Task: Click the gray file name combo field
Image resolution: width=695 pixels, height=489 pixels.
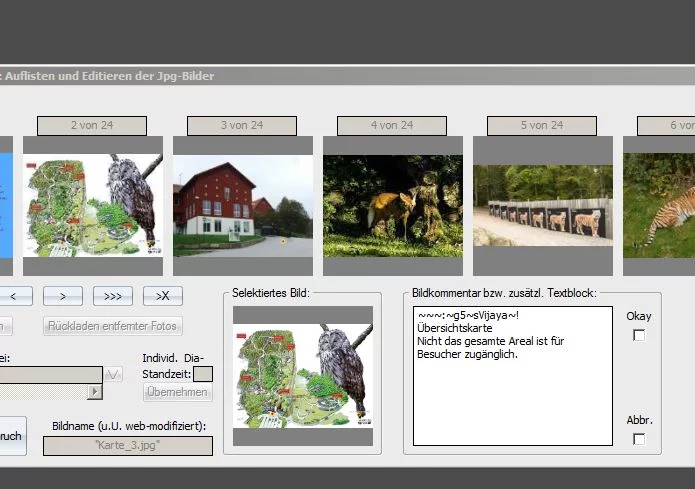Action: [51, 375]
